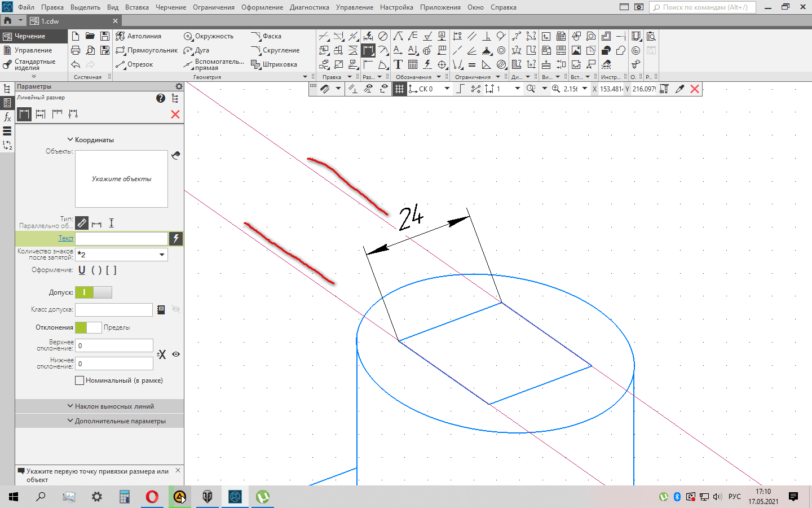Toggle the grid display icon
The image size is (812, 508).
click(x=399, y=89)
